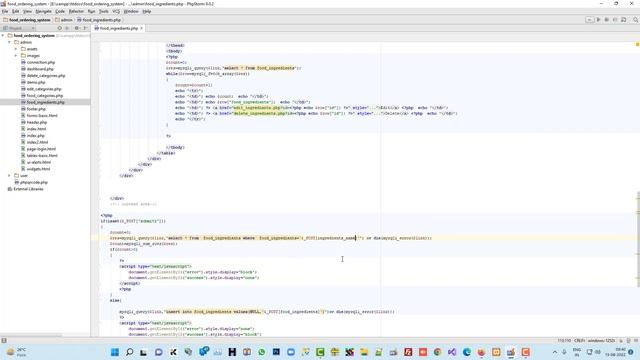Image resolution: width=640 pixels, height=360 pixels.
Task: Click food_ordering_system breadcrumb in navigation bar
Action: 27,20
